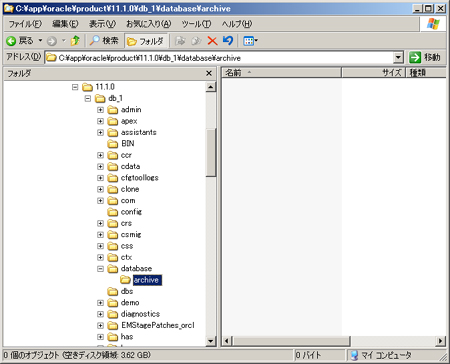Image resolution: width=450 pixels, height=364 pixels.
Task: Go up one folder level icon
Action: [75, 41]
